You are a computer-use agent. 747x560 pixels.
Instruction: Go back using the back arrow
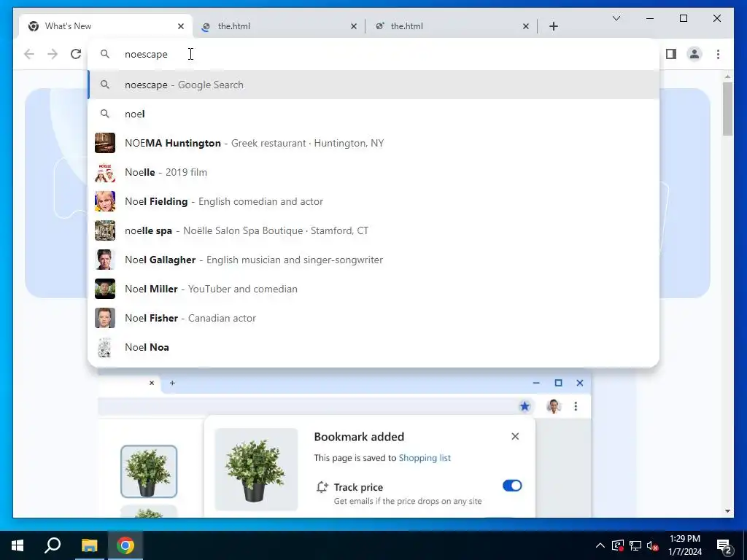29,54
